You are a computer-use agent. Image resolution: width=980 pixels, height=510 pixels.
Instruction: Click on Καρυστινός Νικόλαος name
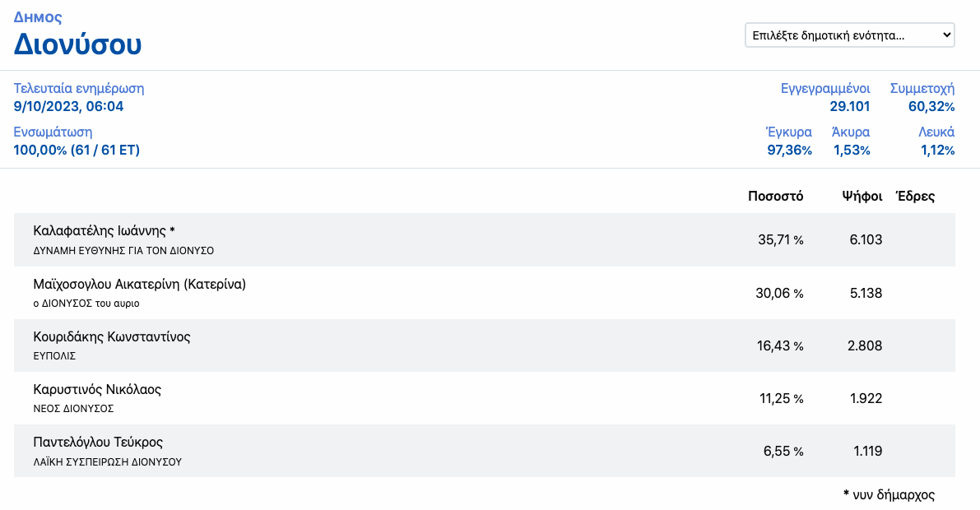(97, 389)
